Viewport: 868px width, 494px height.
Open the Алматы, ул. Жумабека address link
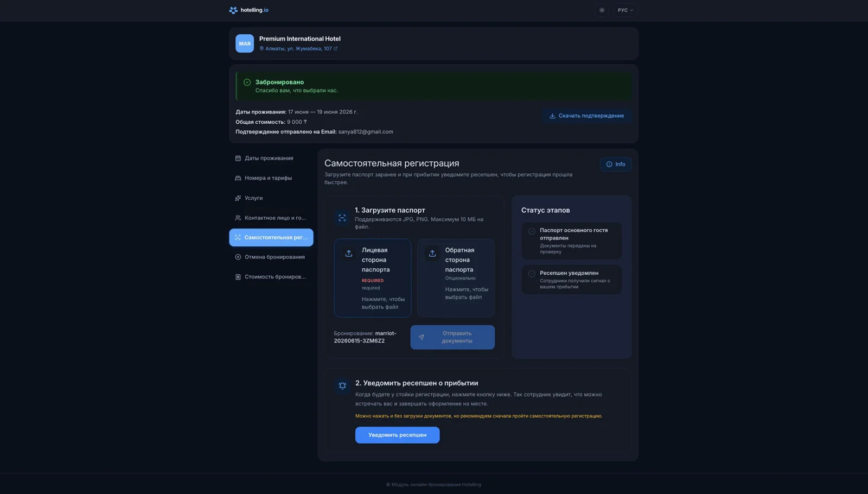pyautogui.click(x=298, y=49)
